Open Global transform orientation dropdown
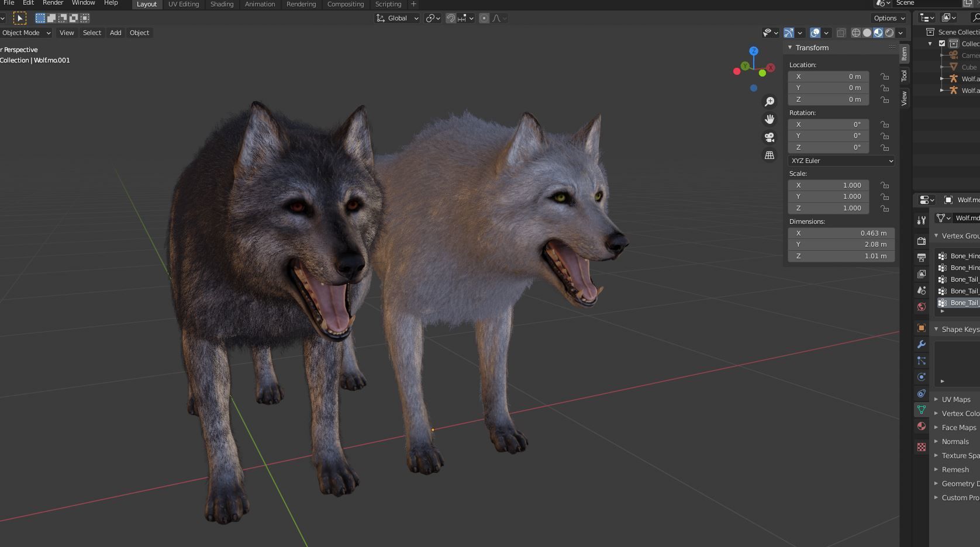The width and height of the screenshot is (980, 547). [x=397, y=18]
